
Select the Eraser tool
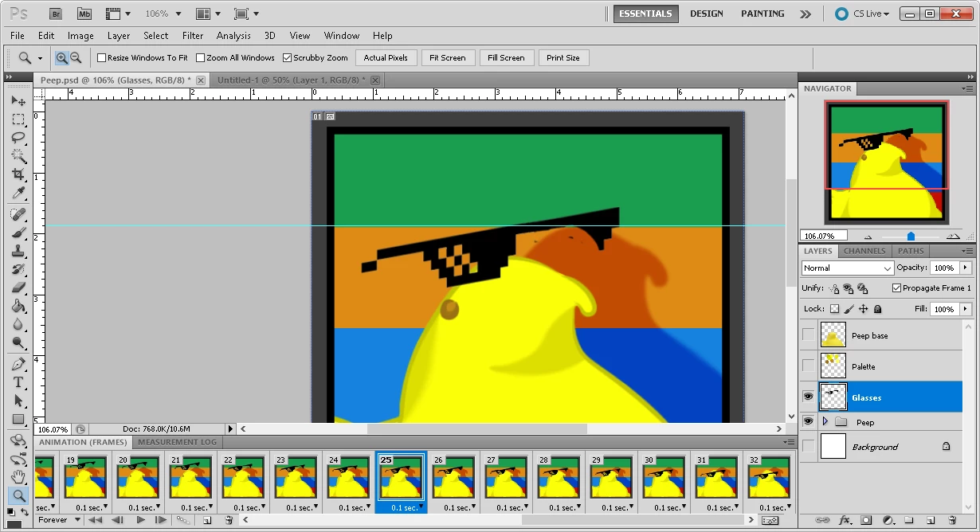[x=18, y=288]
